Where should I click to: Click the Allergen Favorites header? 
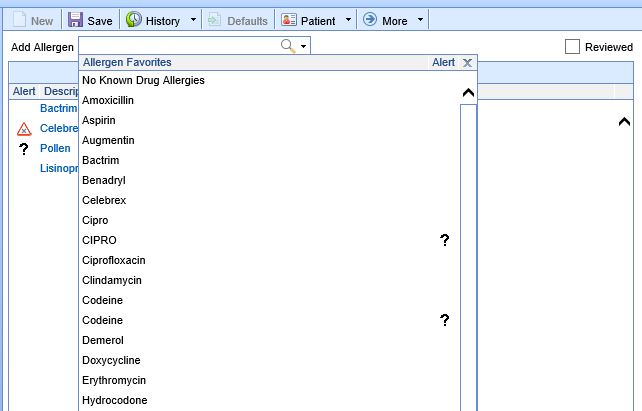(127, 62)
